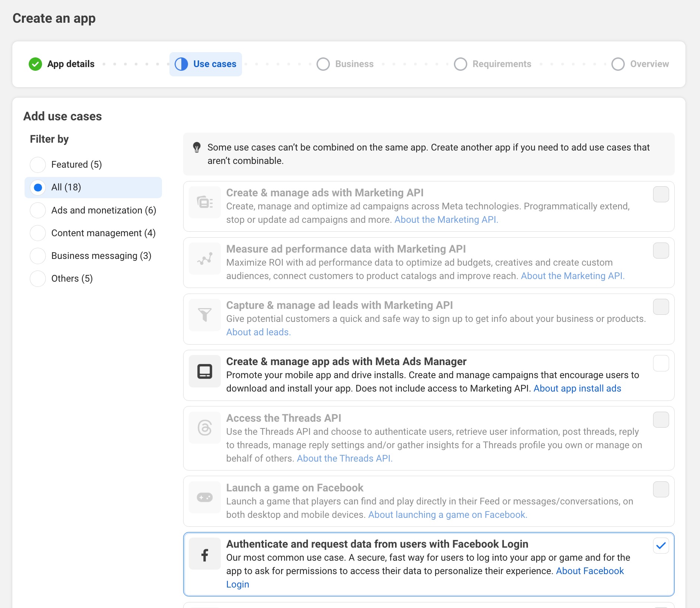Screen dimensions: 700x608
Task: Open About the Marketing API link under Create ads
Action: [x=446, y=220]
